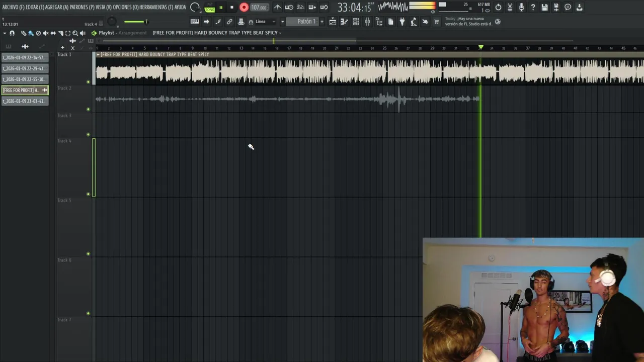Image resolution: width=644 pixels, height=362 pixels.
Task: Save the project with the floppy icon
Action: [x=544, y=8]
